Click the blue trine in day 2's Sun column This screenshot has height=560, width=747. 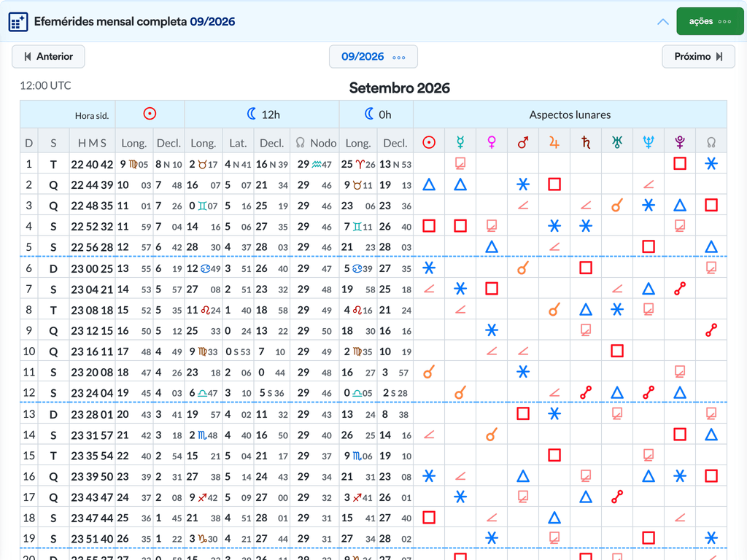[429, 184]
